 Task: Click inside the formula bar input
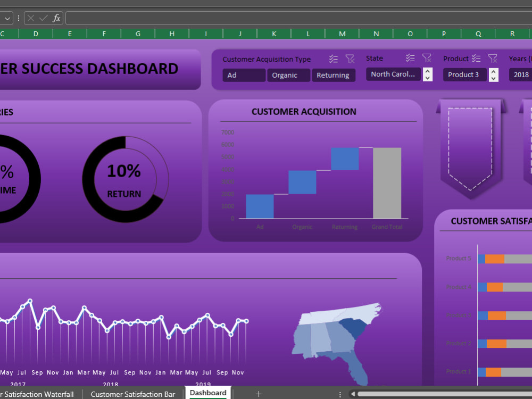(x=298, y=18)
